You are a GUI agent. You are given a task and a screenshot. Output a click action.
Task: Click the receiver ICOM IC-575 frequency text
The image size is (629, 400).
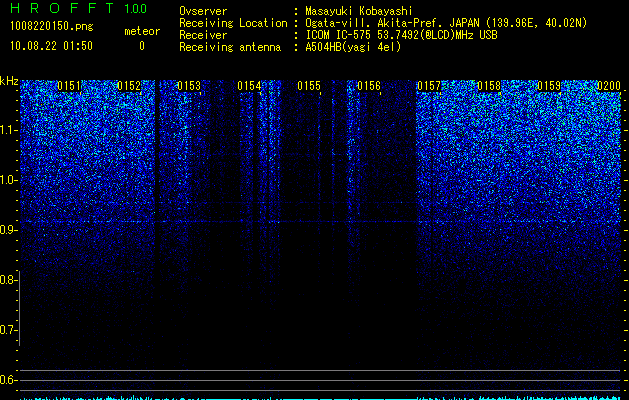pyautogui.click(x=401, y=35)
